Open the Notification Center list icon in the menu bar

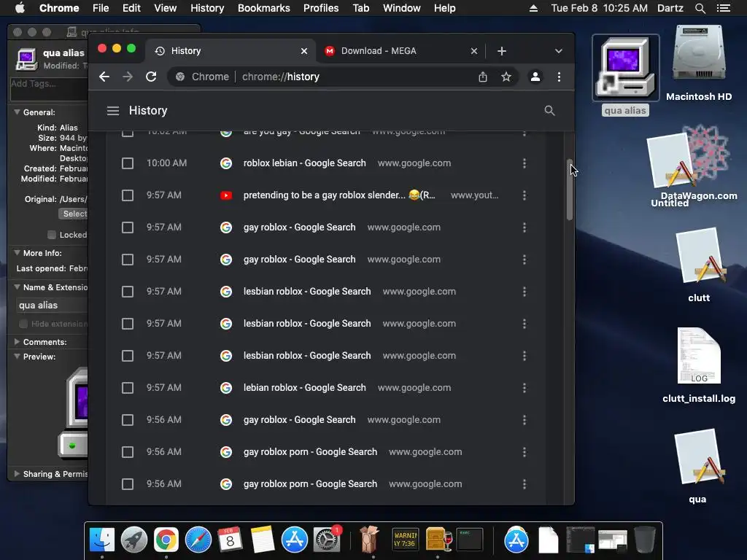(723, 8)
